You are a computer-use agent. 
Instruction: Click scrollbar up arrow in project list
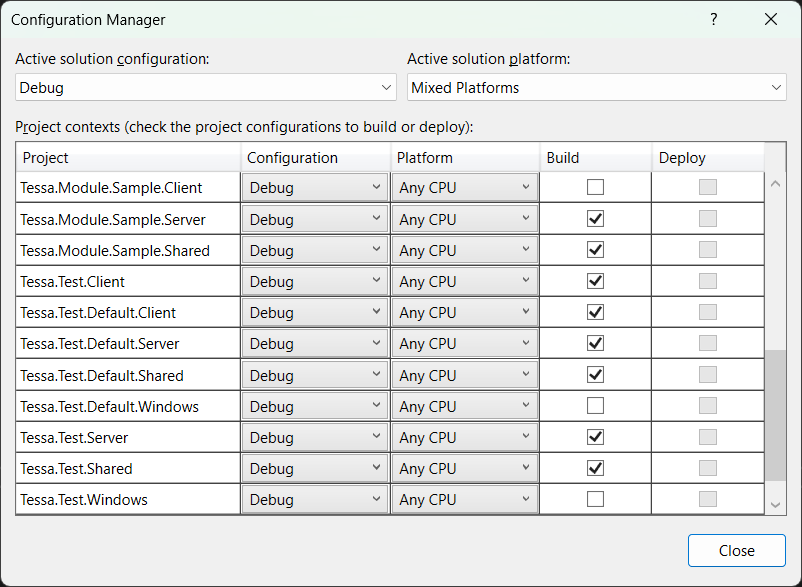(x=776, y=184)
